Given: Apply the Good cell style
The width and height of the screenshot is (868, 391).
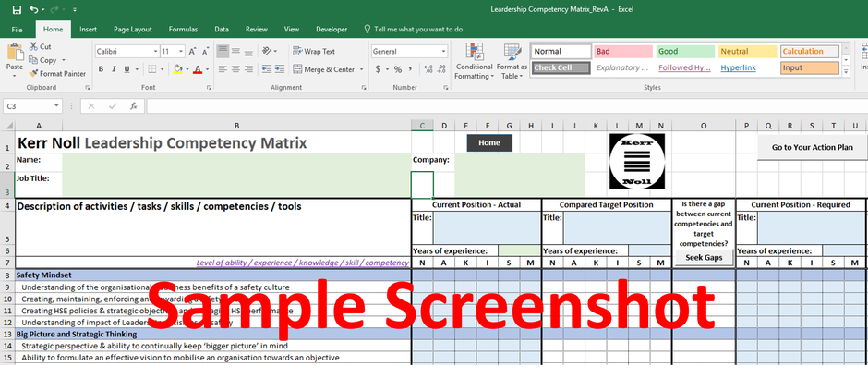Looking at the screenshot, I should tap(685, 52).
